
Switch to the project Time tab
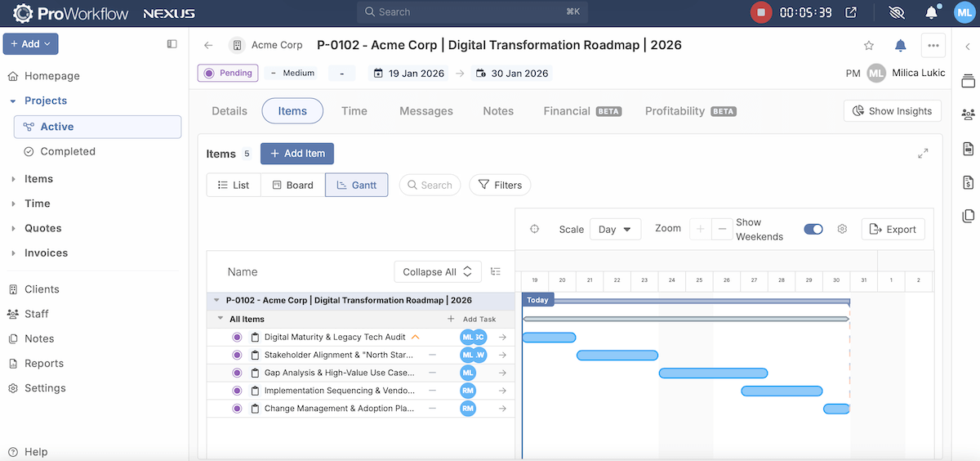(354, 111)
